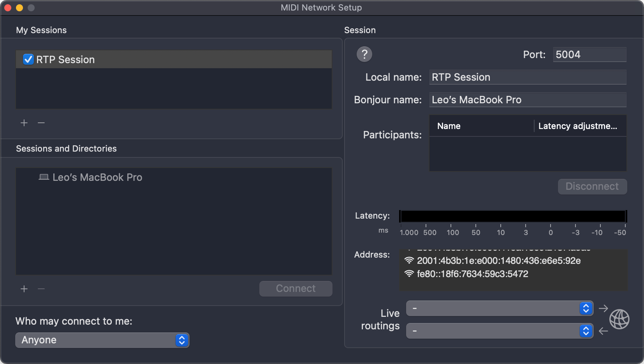
Task: Click the Name column header in Participants
Action: click(482, 126)
